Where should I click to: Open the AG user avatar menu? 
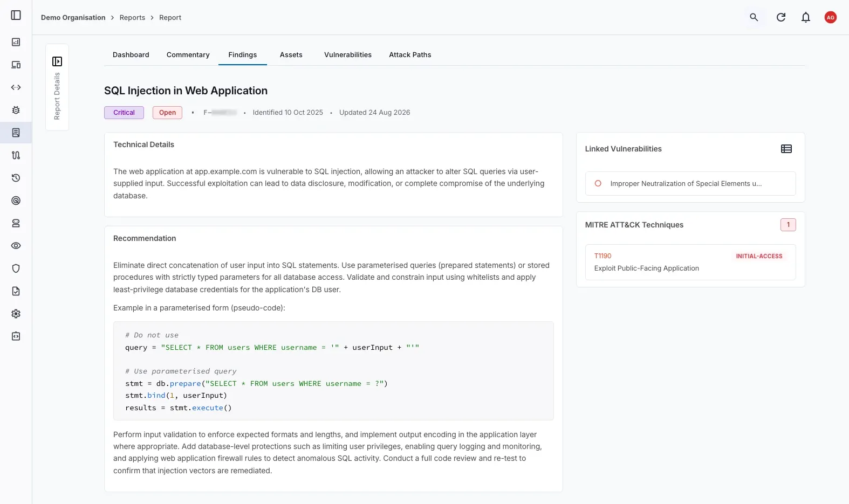coord(831,17)
